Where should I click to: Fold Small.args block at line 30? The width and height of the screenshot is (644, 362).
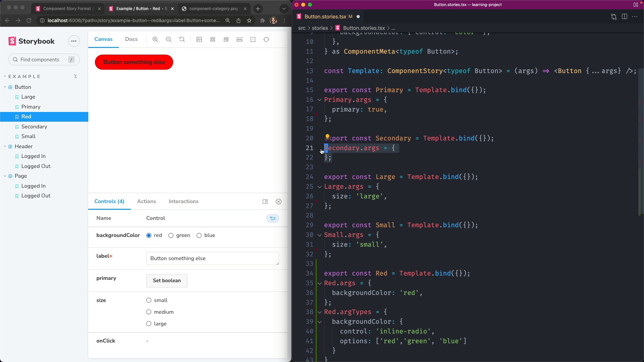(320, 235)
